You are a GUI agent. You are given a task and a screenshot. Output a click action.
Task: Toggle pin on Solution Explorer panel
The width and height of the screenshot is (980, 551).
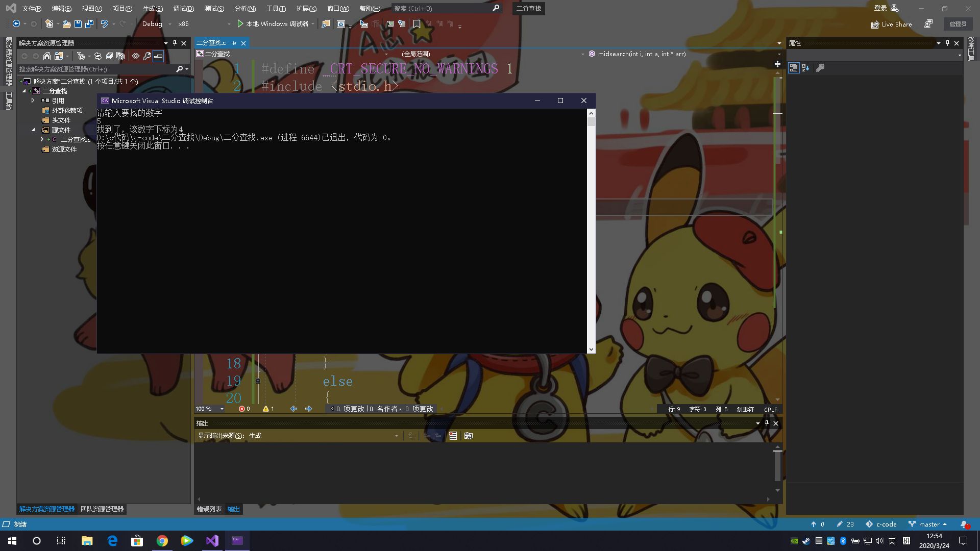(x=175, y=43)
